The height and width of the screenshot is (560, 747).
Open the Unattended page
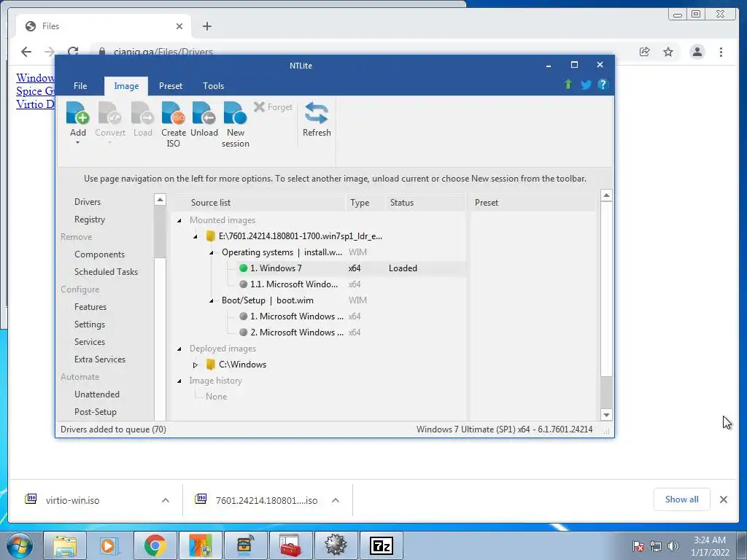97,394
